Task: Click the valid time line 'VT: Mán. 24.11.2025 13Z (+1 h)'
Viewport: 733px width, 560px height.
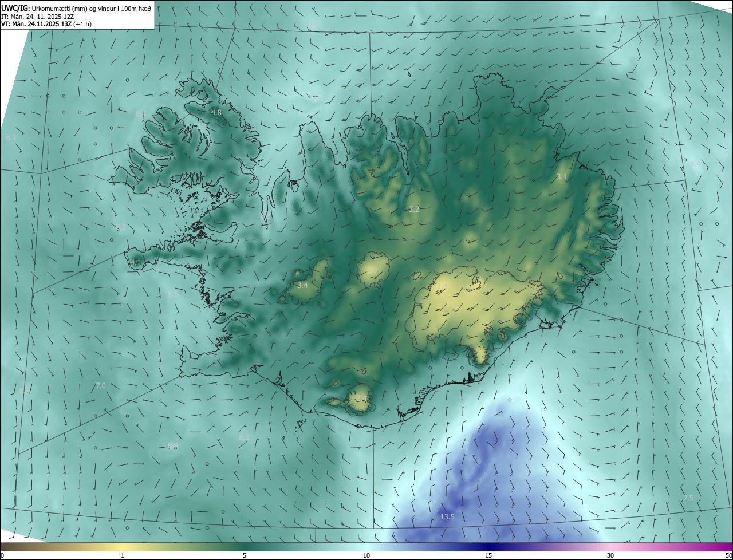Action: (x=46, y=24)
